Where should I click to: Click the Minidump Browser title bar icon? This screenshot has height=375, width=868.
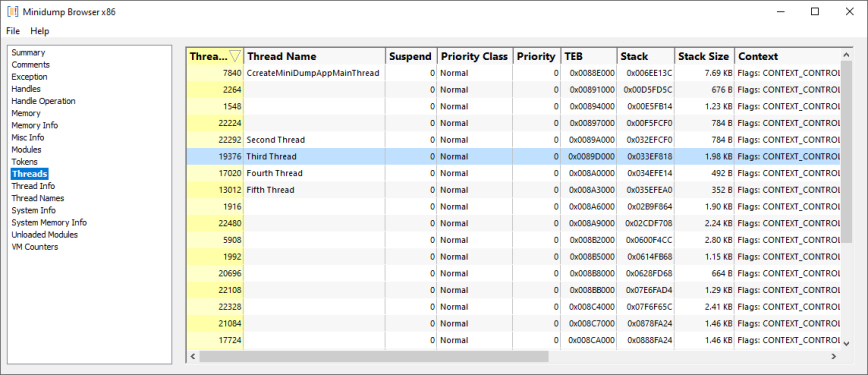click(13, 12)
